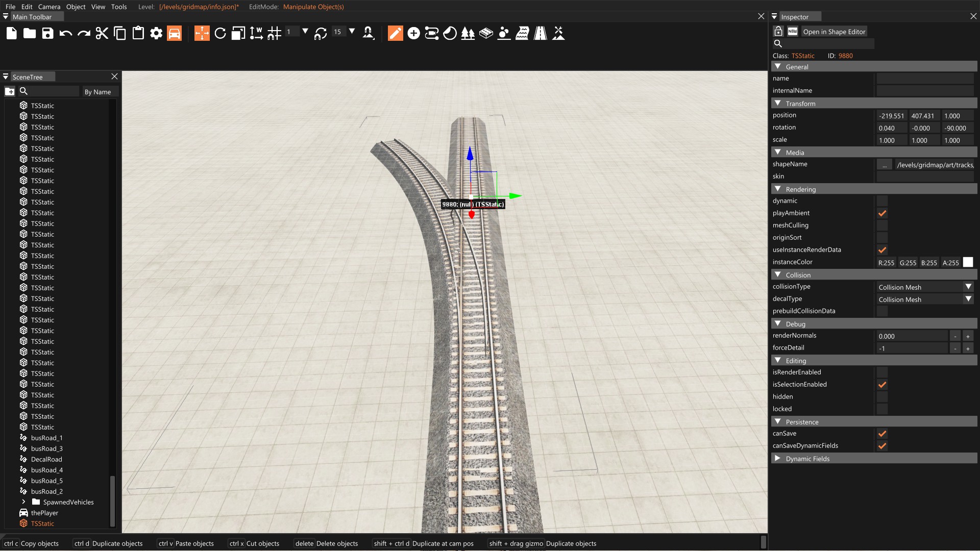Screen dimensions: 980x551
Task: Open the Water/river editor icon
Action: pyautogui.click(x=522, y=34)
